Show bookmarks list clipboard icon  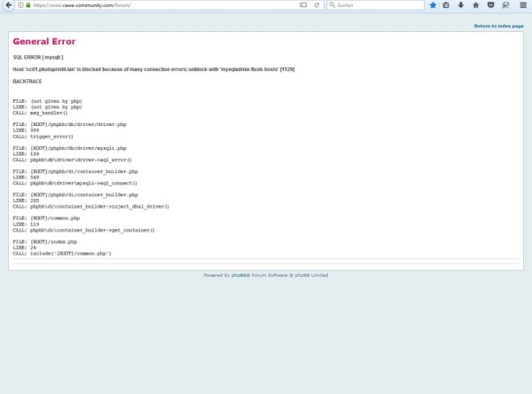[x=446, y=5]
